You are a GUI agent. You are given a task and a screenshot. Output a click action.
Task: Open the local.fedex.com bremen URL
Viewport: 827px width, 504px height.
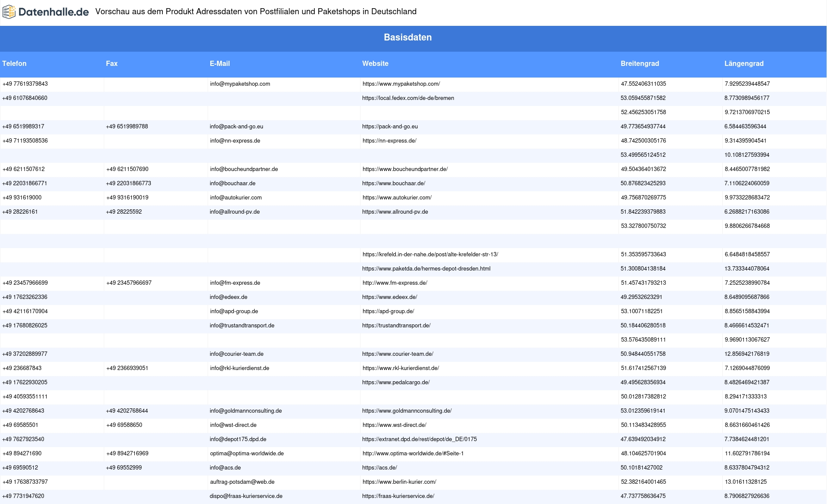click(x=408, y=98)
